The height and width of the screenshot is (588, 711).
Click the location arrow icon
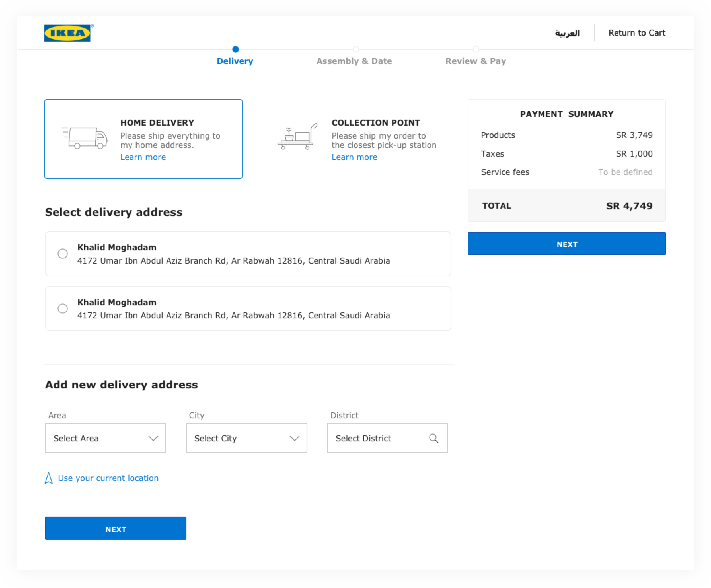point(49,478)
